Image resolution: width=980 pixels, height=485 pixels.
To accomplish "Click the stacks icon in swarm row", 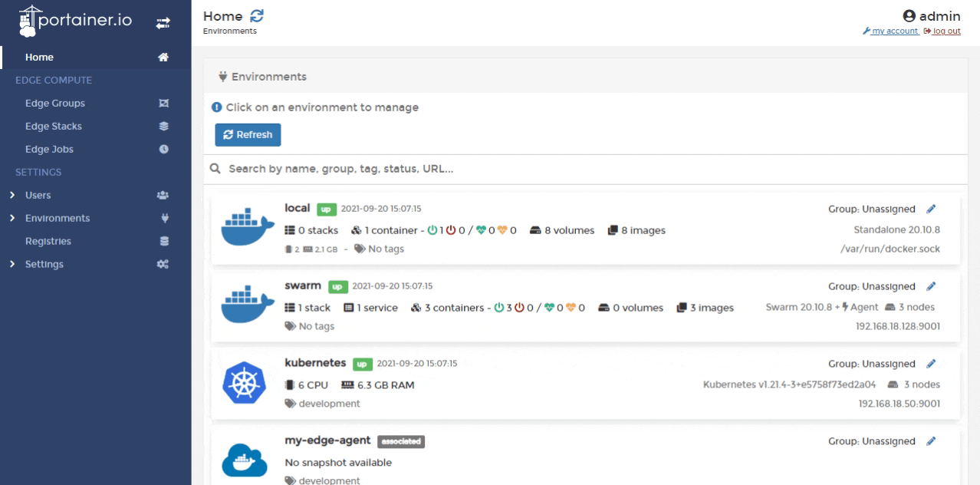I will (x=290, y=308).
